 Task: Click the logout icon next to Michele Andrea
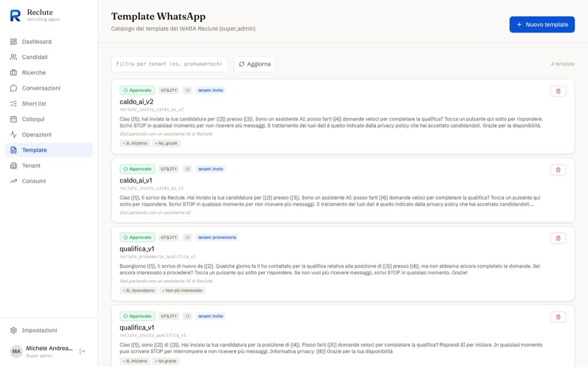[x=82, y=352]
